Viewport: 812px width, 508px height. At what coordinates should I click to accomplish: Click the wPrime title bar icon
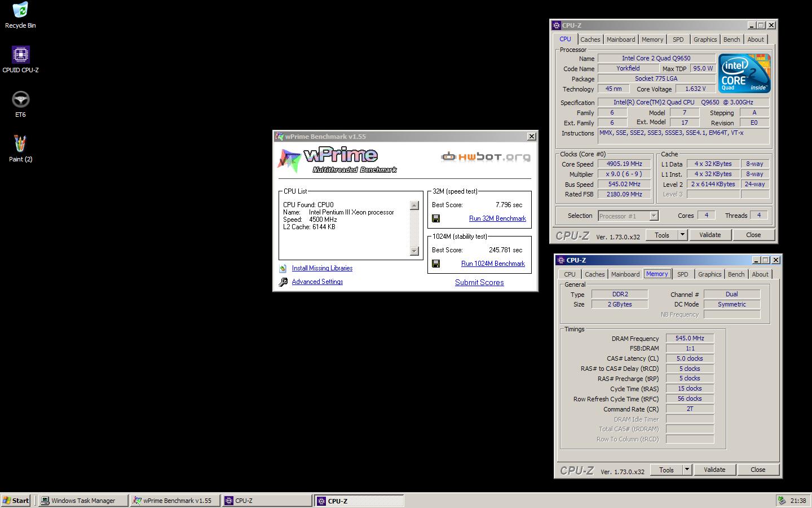pos(279,137)
